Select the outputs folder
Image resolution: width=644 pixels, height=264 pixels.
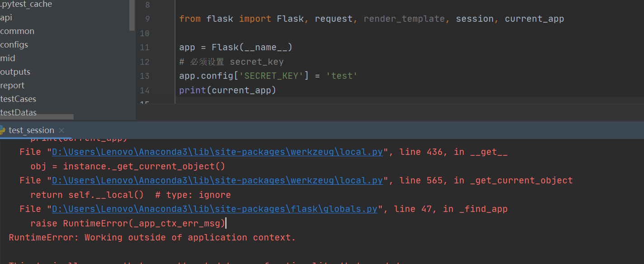[x=15, y=72]
